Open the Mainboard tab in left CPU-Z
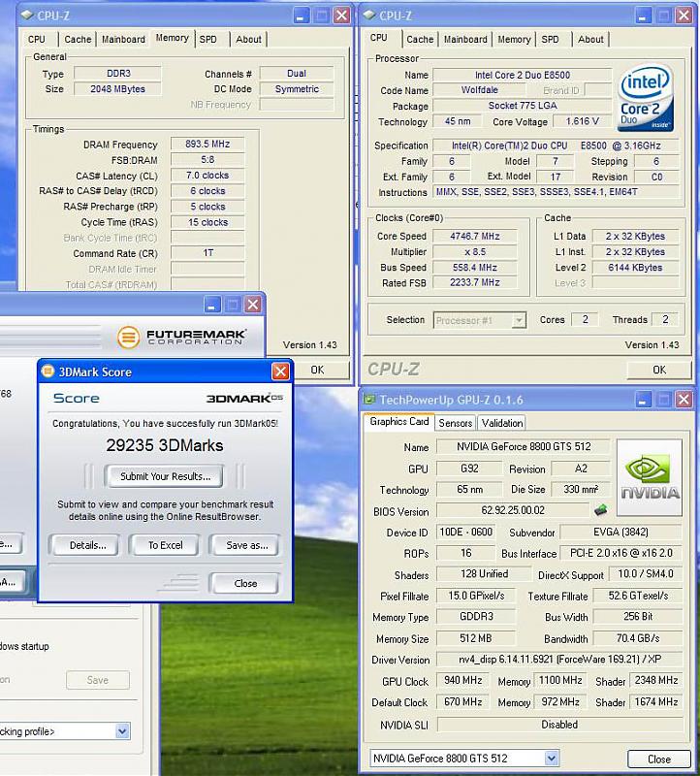This screenshot has width=700, height=776. click(x=123, y=39)
